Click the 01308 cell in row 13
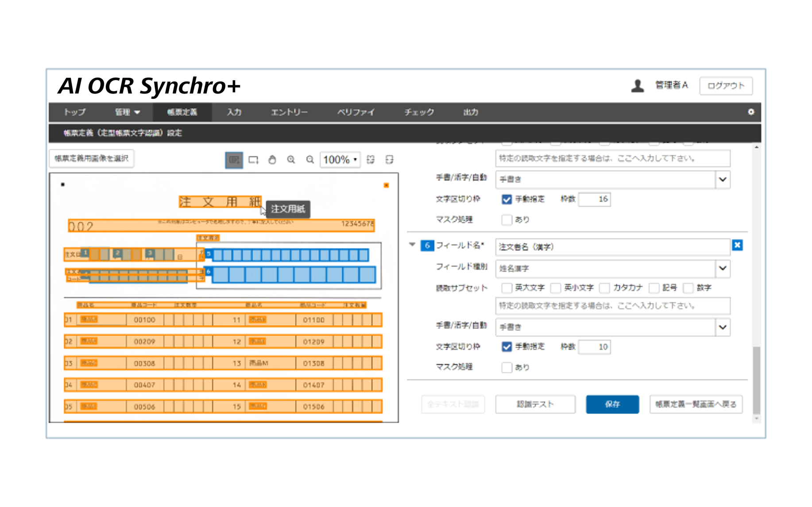Screen dimensions: 812x507 tap(314, 363)
